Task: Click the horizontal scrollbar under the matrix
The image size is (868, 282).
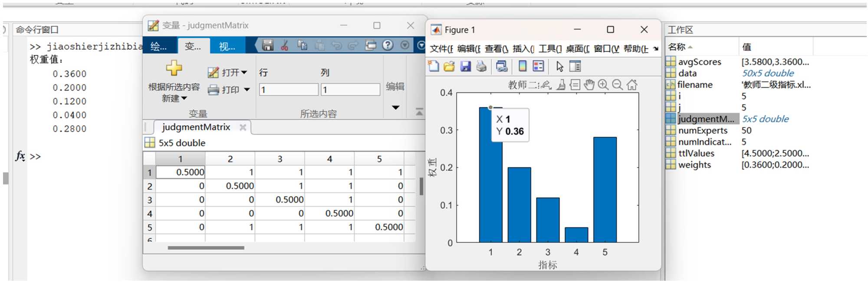Action: [x=206, y=248]
